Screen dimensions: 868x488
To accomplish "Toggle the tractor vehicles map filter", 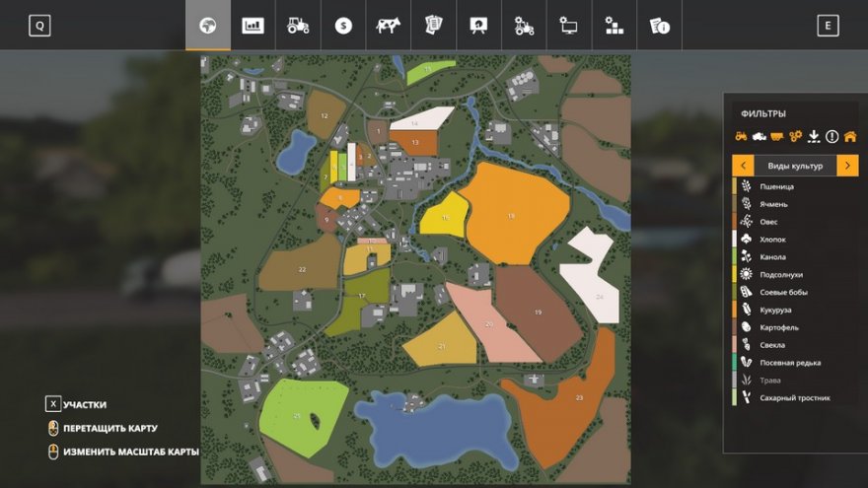I will [741, 136].
